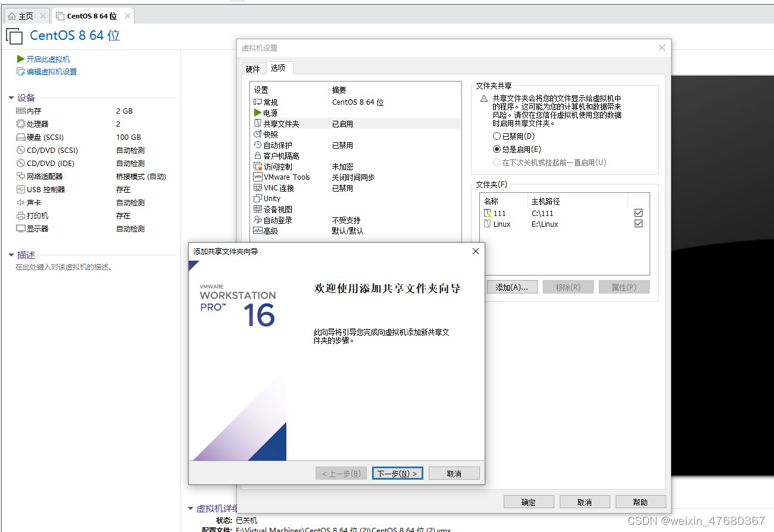This screenshot has width=774, height=532.
Task: Close the 添加共享文件夹向导 dialog
Action: coord(475,252)
